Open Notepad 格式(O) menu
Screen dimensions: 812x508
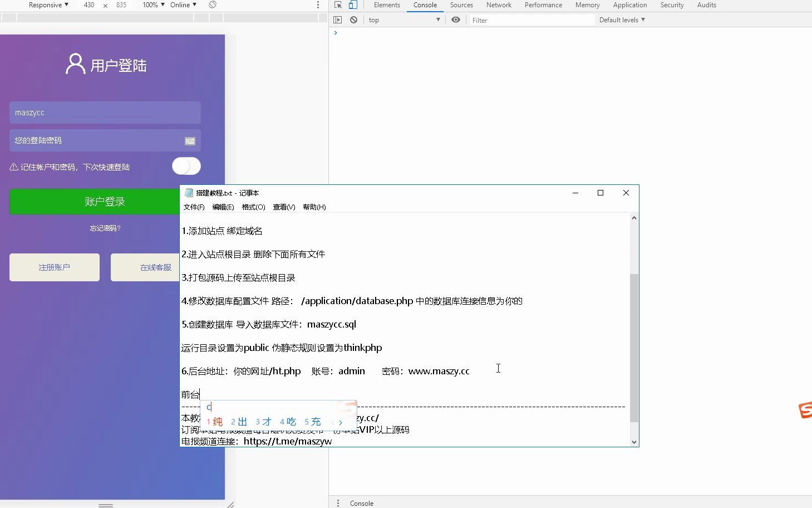click(x=253, y=207)
